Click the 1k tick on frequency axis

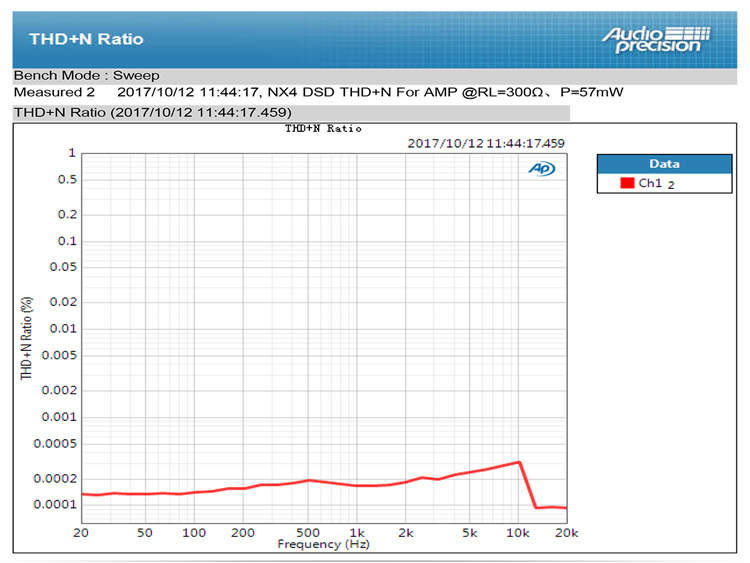(356, 532)
